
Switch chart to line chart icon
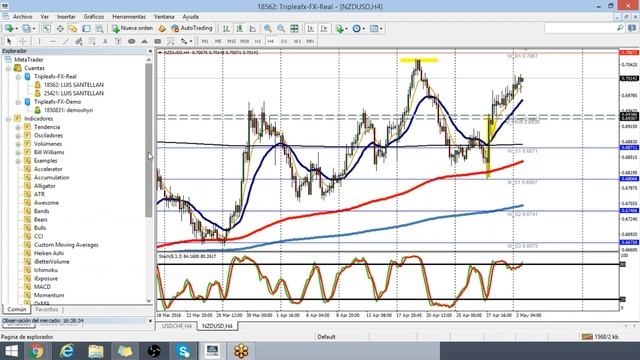[x=253, y=29]
